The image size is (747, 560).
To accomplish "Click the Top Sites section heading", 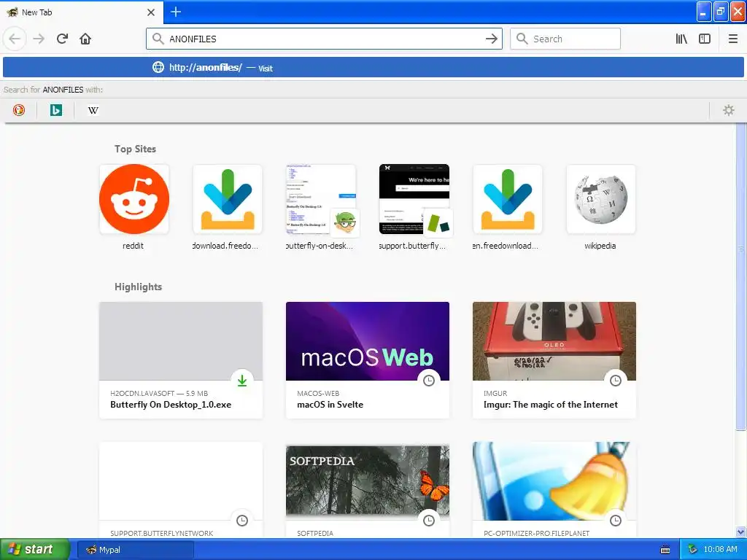I will [x=135, y=149].
